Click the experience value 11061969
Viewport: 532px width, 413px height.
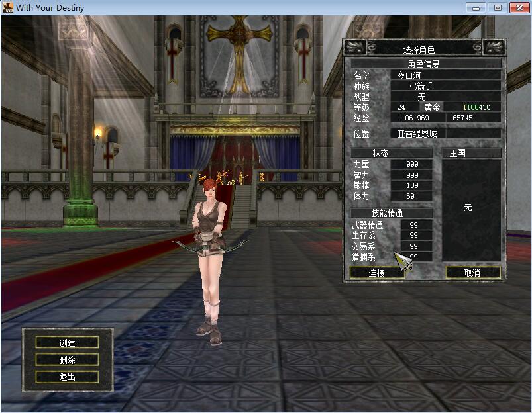[x=413, y=118]
